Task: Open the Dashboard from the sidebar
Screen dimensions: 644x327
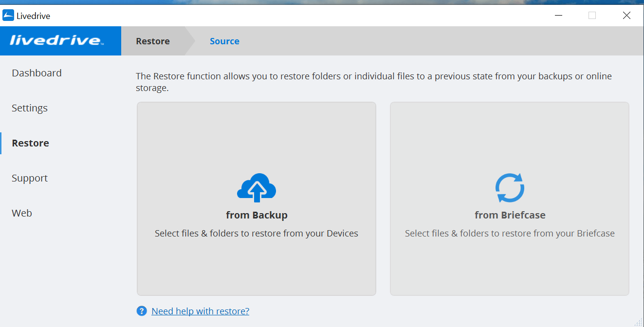Action: pos(37,73)
